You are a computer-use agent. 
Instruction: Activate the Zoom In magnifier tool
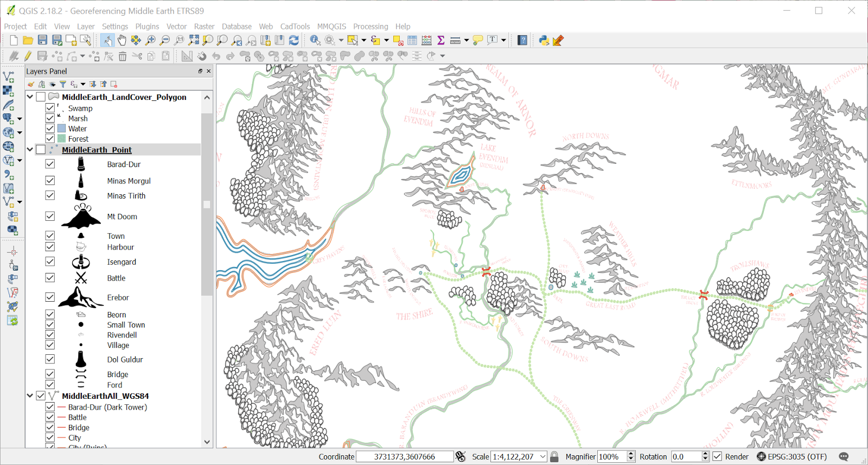[x=151, y=40]
